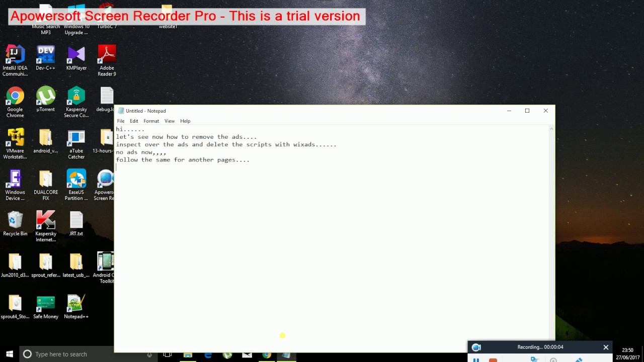Image resolution: width=644 pixels, height=362 pixels.
Task: Select the DUALCORE FIX folder
Action: click(x=46, y=185)
